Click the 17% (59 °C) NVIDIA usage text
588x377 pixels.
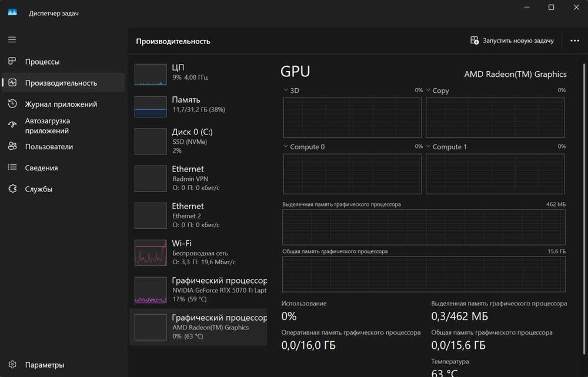pos(190,299)
